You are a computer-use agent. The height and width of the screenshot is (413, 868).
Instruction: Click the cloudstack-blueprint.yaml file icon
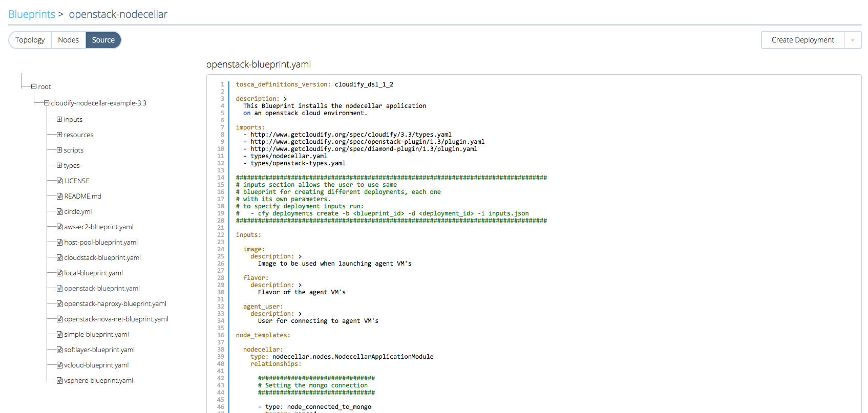pyautogui.click(x=59, y=258)
